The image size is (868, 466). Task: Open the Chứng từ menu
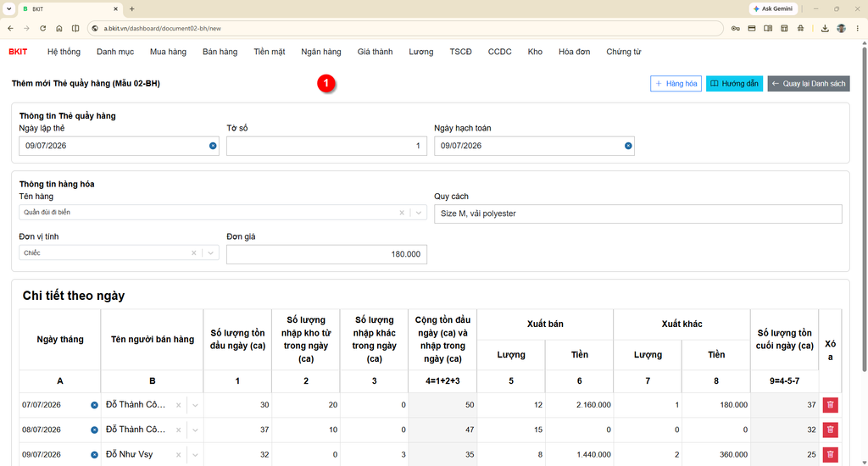click(623, 52)
